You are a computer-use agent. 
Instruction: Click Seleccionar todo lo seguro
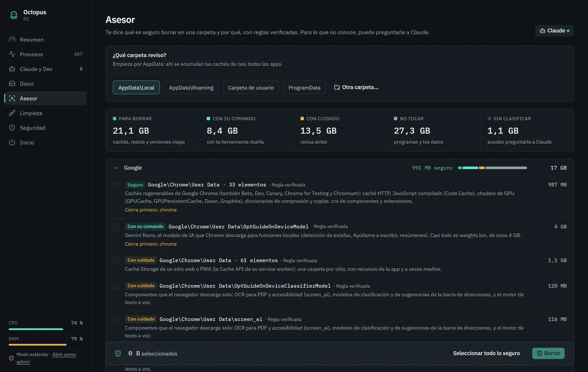point(486,353)
